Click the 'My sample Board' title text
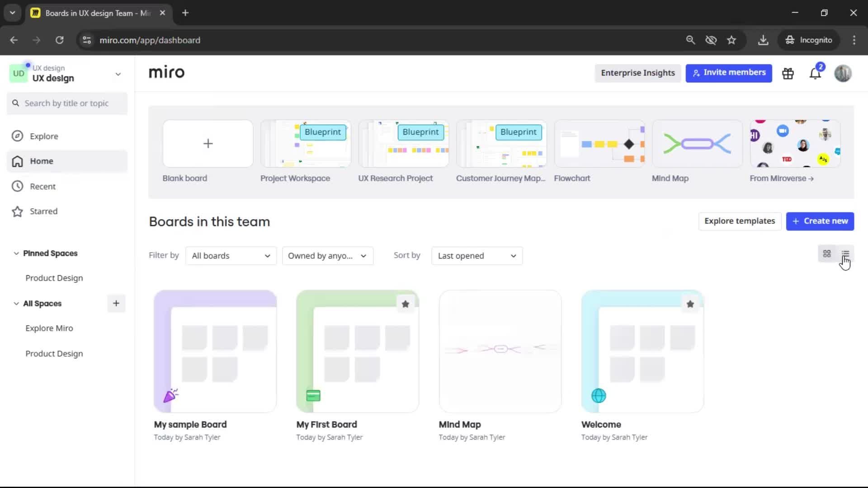Image resolution: width=868 pixels, height=488 pixels. (x=190, y=425)
